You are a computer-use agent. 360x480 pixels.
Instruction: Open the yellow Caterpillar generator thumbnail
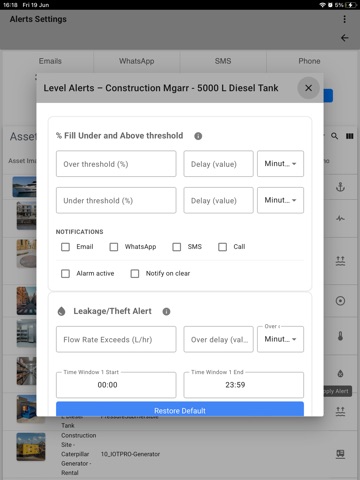coord(31,447)
